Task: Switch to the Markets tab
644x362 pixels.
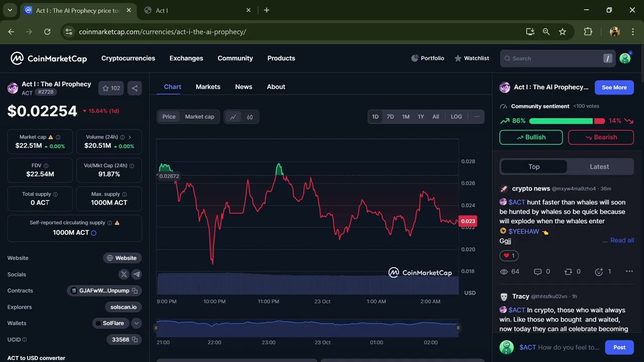Action: point(208,86)
